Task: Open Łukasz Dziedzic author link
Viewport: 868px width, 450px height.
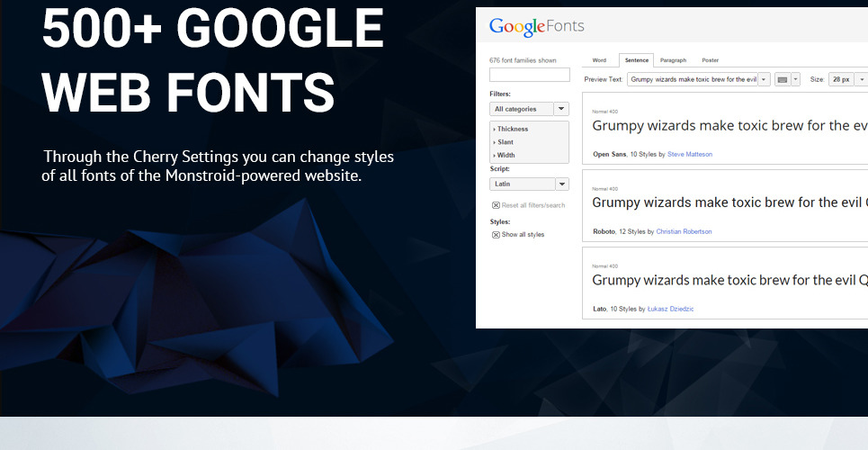Action: click(x=670, y=309)
